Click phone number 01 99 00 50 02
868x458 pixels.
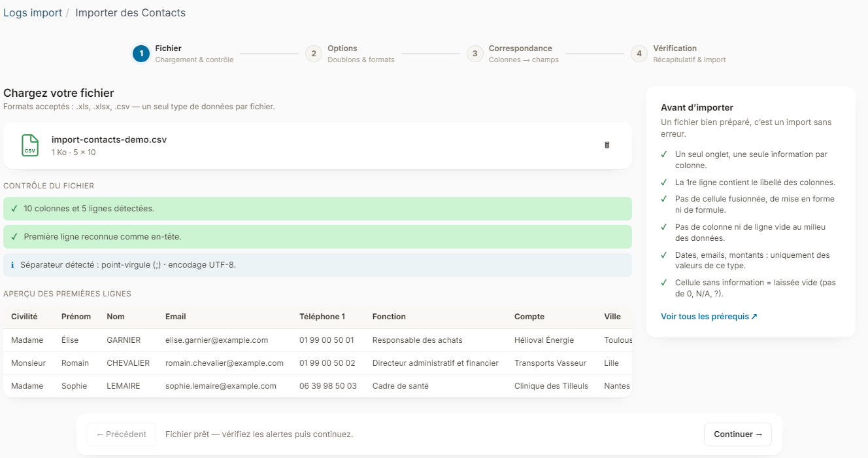pyautogui.click(x=327, y=363)
